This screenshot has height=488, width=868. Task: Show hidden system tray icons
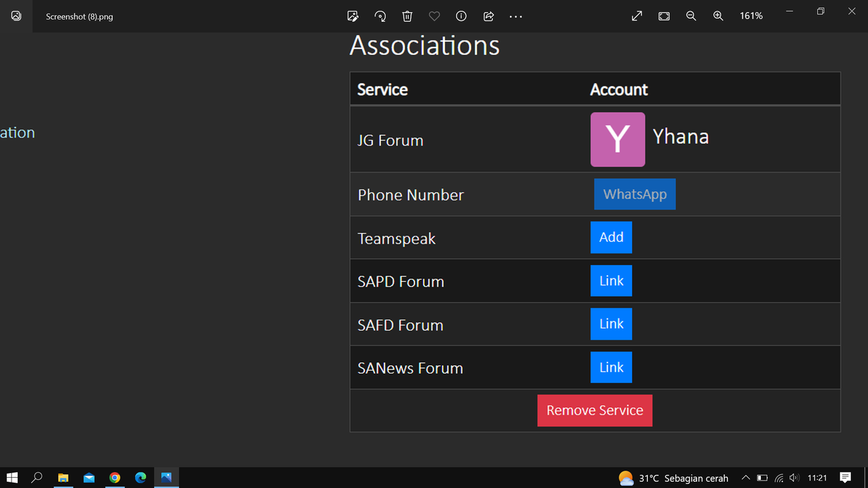pos(746,478)
